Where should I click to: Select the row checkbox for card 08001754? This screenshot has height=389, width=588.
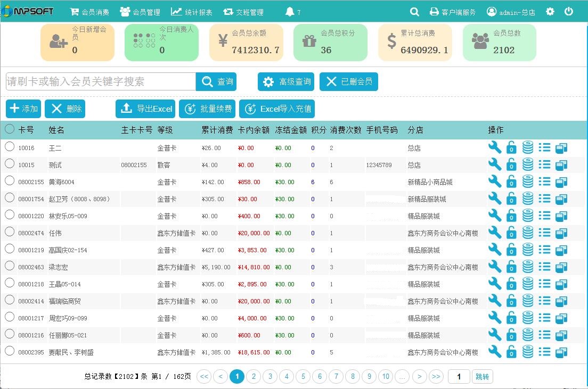[10, 197]
